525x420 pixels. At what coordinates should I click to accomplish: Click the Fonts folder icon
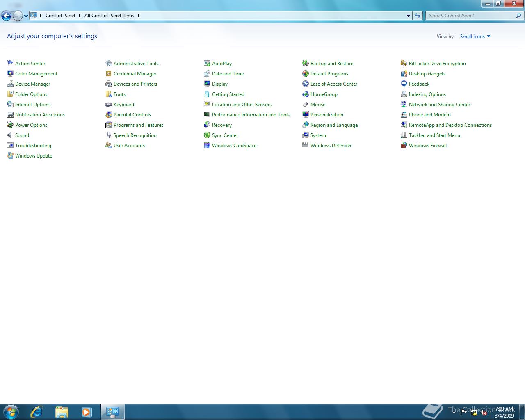[x=109, y=94]
